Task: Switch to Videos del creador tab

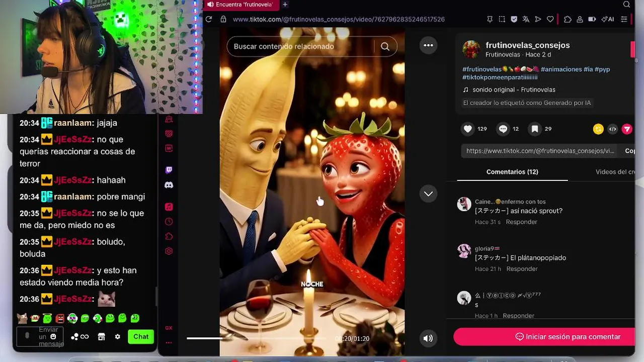Action: coord(615,172)
